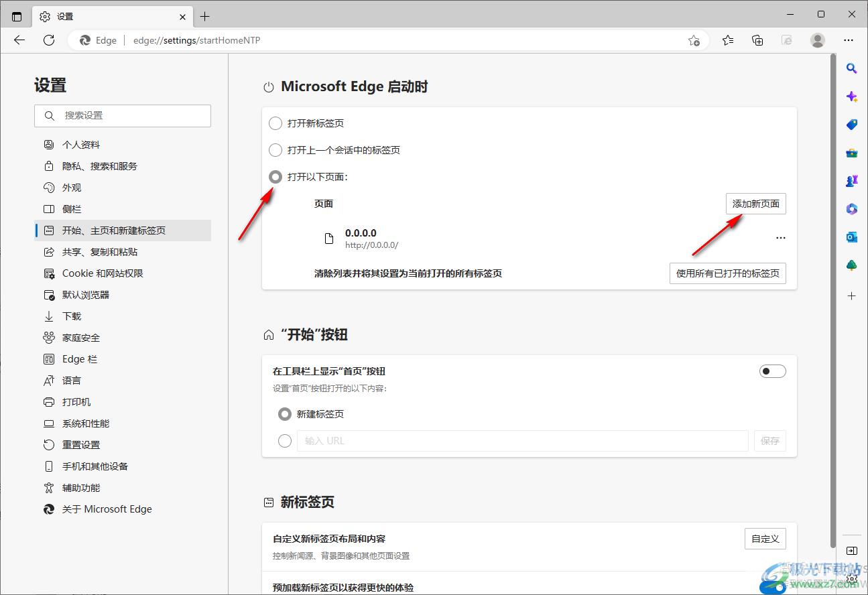
Task: Open 默认浏览器 settings section
Action: (123, 295)
